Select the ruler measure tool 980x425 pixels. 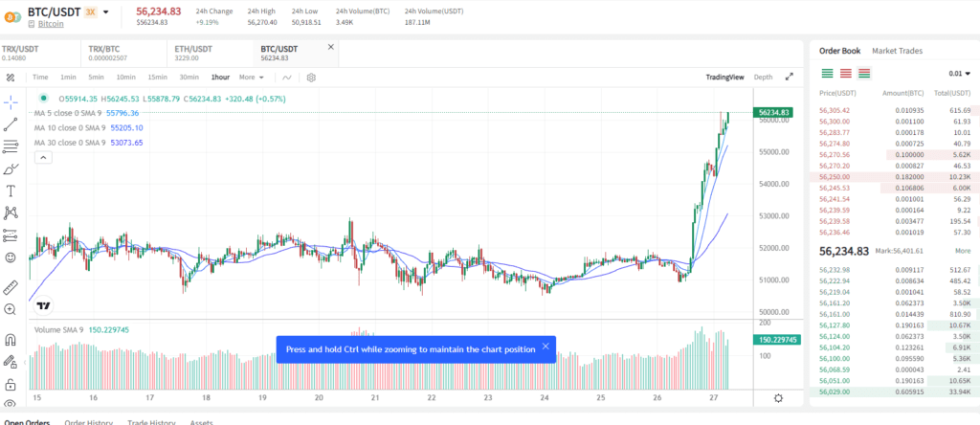click(11, 286)
